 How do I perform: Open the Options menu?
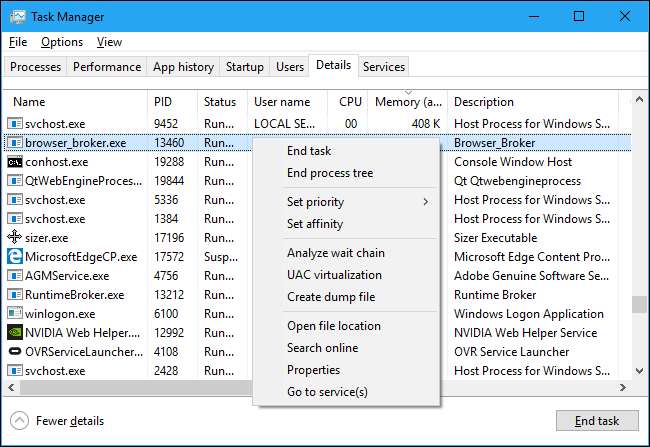(x=62, y=42)
